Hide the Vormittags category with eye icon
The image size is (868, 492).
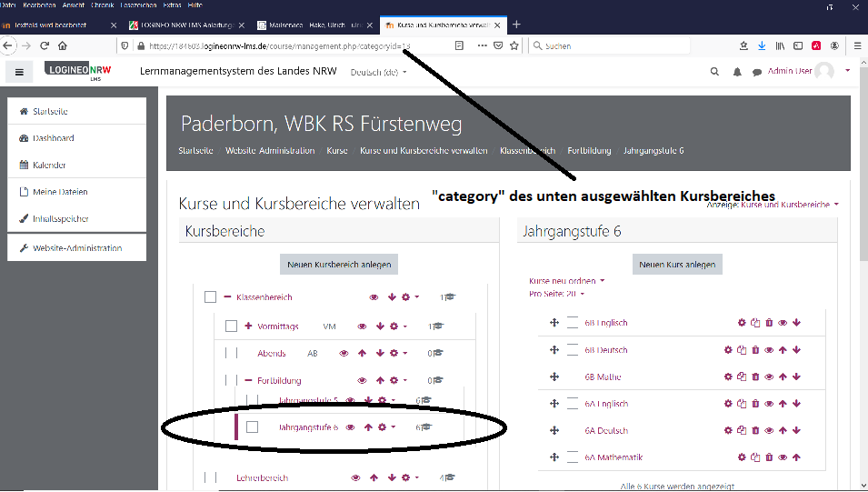(362, 326)
